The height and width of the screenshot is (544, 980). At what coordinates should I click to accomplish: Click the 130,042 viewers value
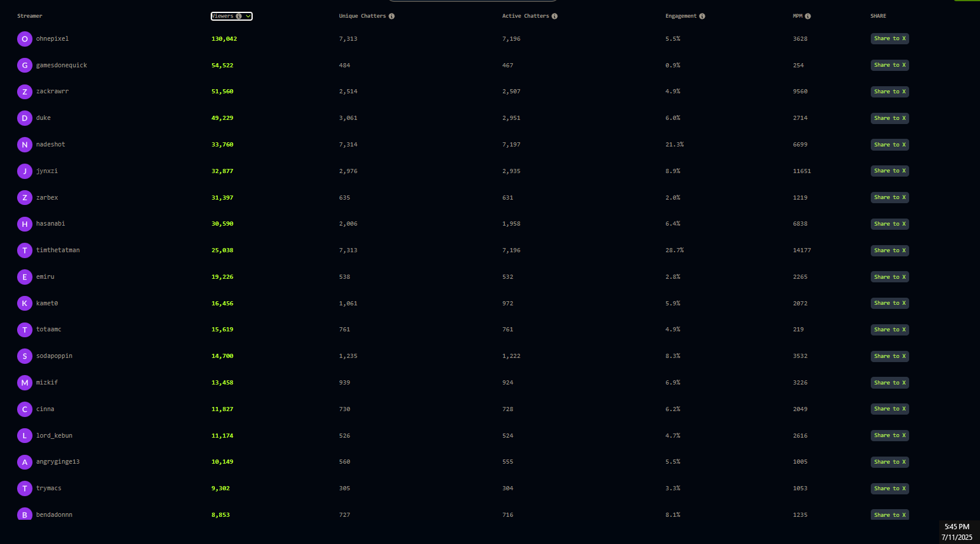click(x=224, y=39)
